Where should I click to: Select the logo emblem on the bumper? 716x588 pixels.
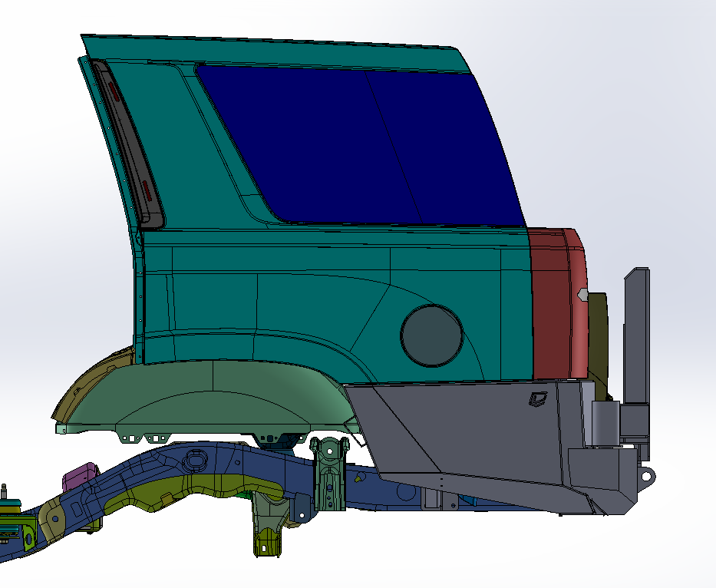coord(537,398)
